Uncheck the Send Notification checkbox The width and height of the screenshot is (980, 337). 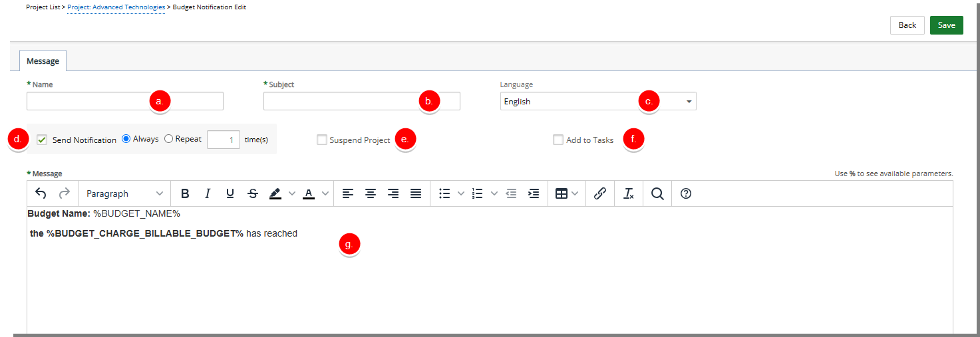(42, 140)
